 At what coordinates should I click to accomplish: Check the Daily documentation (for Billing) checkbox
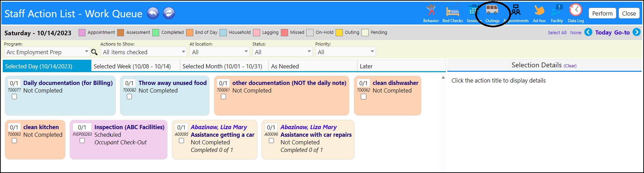click(x=14, y=97)
